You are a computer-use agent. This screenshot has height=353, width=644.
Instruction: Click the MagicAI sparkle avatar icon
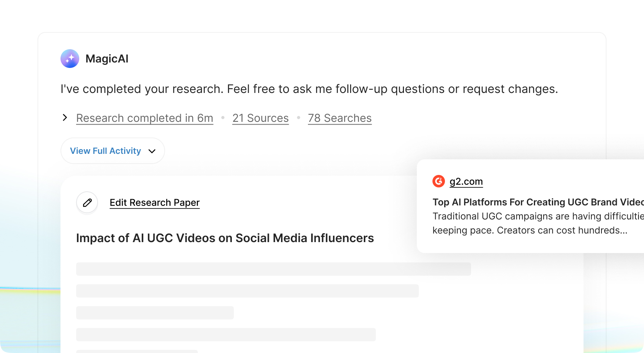click(x=70, y=59)
